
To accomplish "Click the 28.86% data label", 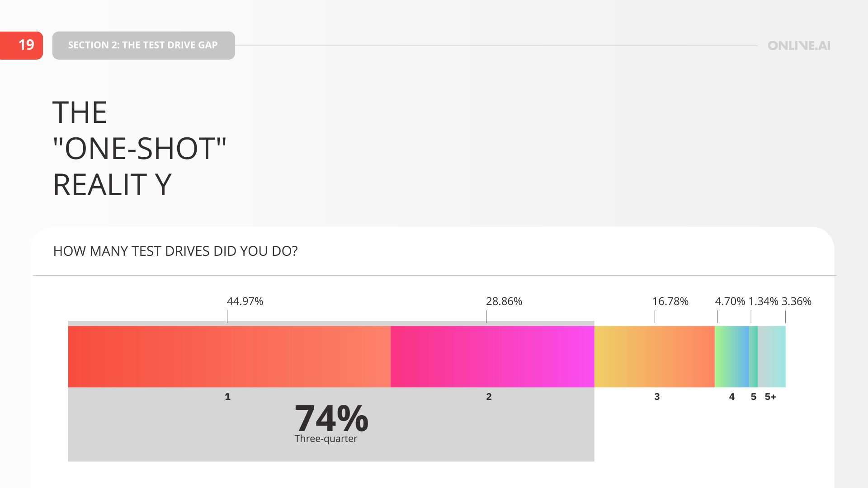I will 504,301.
